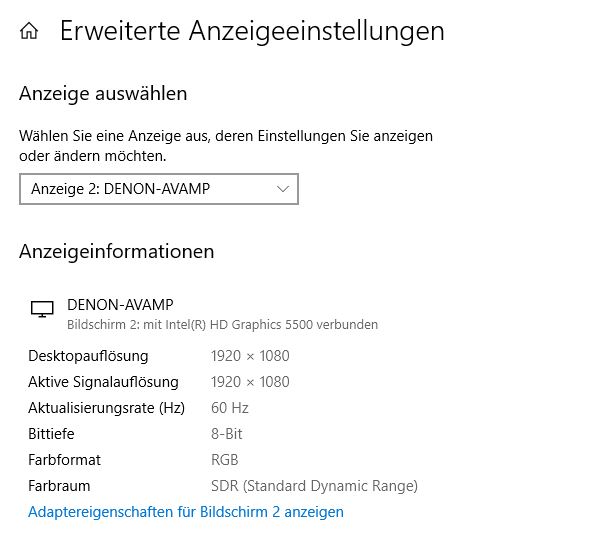Open the Anzeige 2: DENON-AVAMP display selector
The width and height of the screenshot is (591, 537).
[x=159, y=189]
